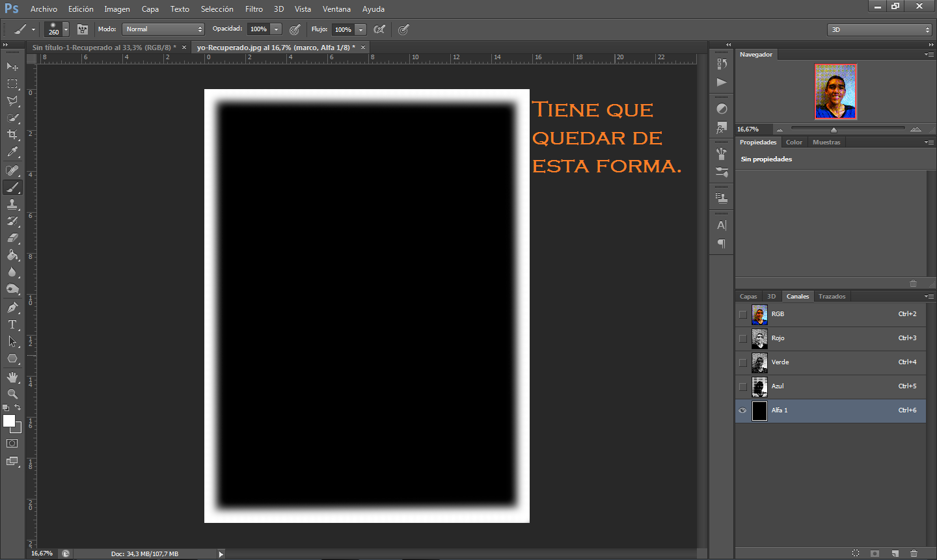Switch to the Trazados tab
The image size is (937, 560).
tap(832, 297)
